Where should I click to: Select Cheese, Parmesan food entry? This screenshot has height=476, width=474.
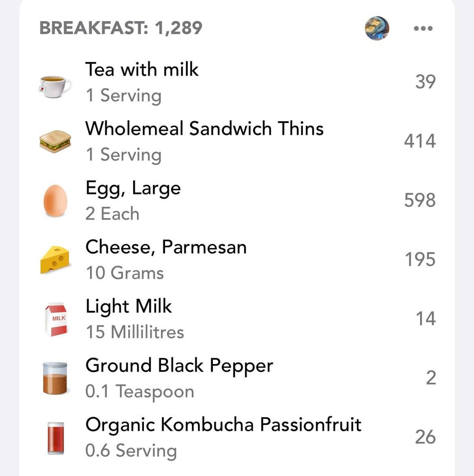pos(166,247)
